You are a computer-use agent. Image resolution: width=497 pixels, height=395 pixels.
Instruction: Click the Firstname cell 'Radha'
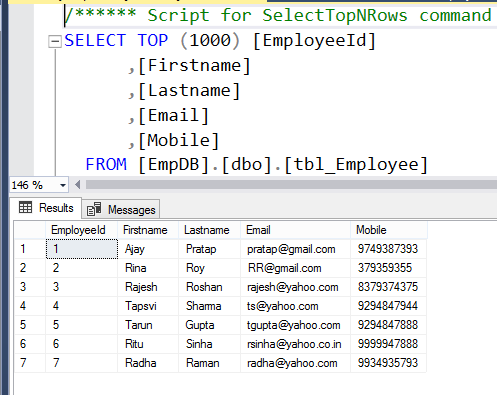[148, 363]
